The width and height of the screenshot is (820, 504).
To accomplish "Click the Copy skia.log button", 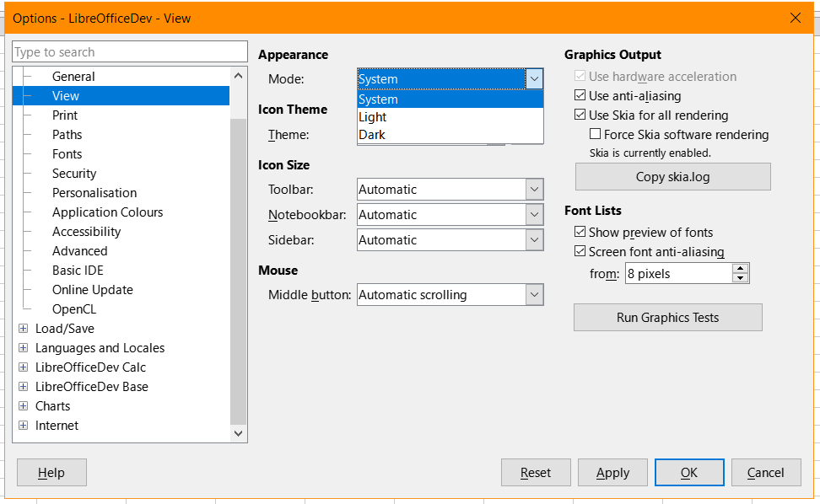I will [672, 176].
